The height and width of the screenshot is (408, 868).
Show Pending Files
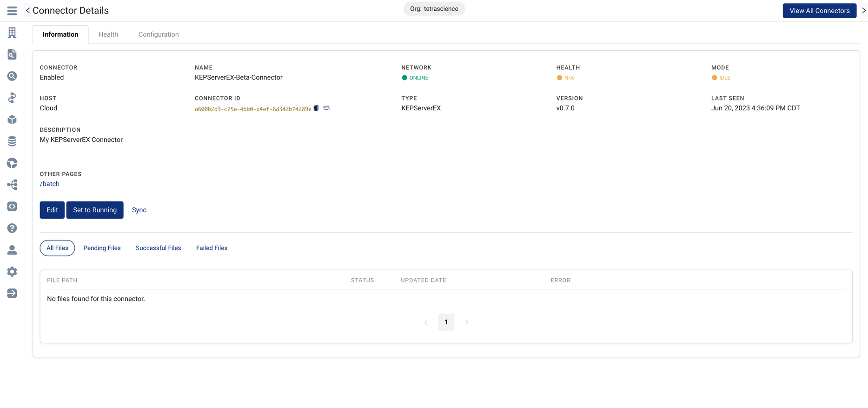(x=102, y=248)
